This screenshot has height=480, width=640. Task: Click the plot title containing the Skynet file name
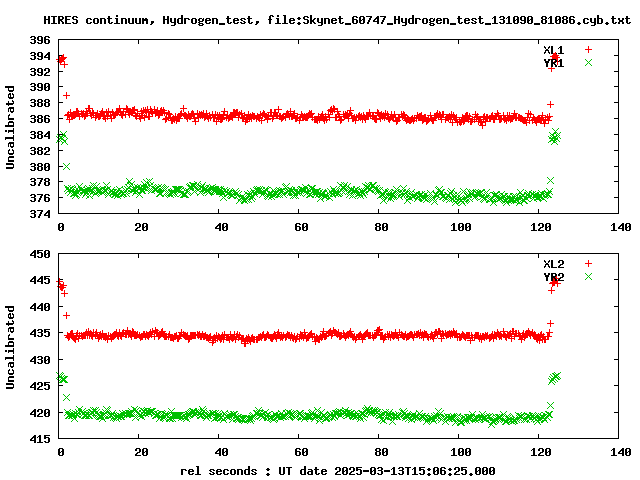point(337,20)
